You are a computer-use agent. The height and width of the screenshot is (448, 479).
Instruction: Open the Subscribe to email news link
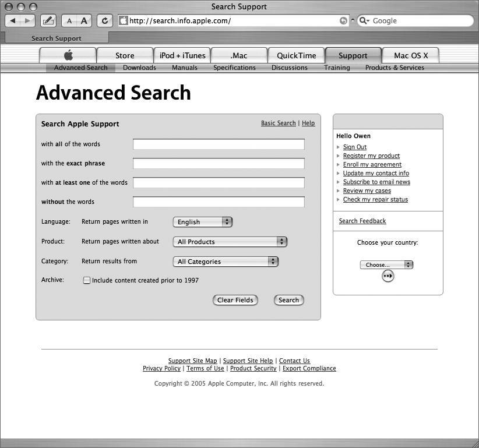[x=376, y=182]
